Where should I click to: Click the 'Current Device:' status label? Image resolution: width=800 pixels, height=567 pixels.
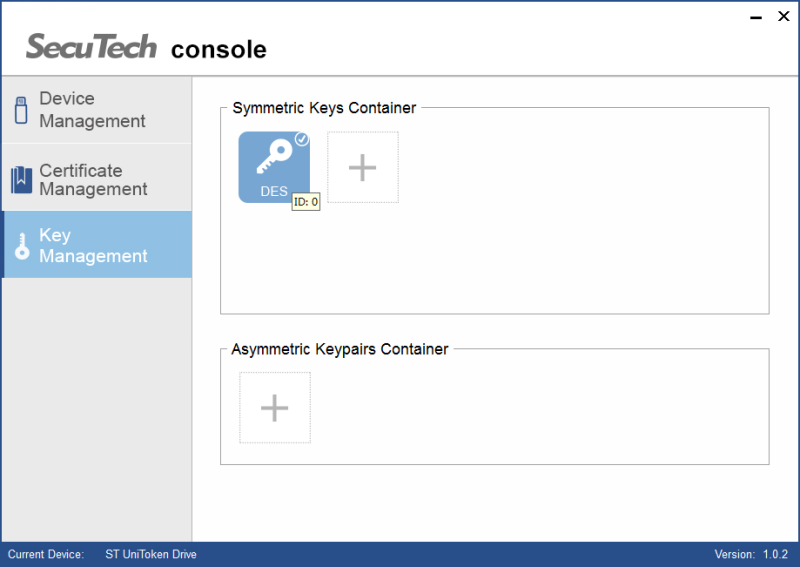(46, 554)
